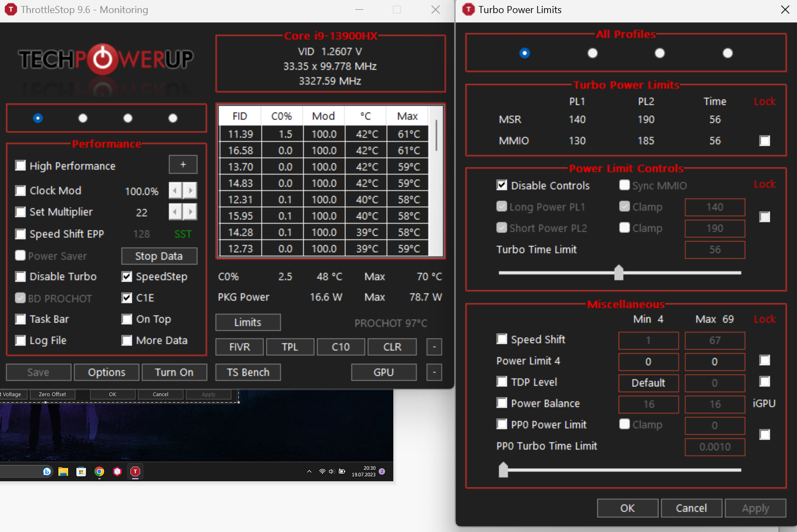Click the Turbo Power Limits title bar icon
The image size is (797, 532).
469,10
